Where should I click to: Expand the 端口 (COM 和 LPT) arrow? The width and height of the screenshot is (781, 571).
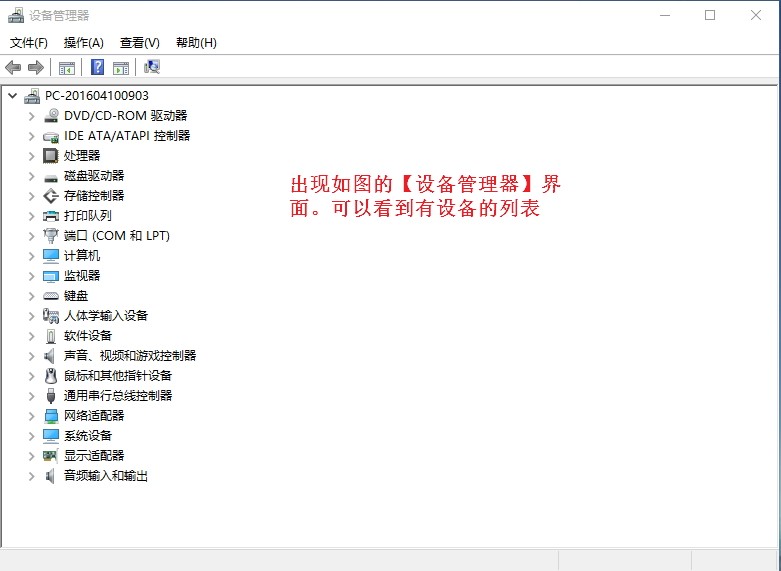tap(31, 236)
